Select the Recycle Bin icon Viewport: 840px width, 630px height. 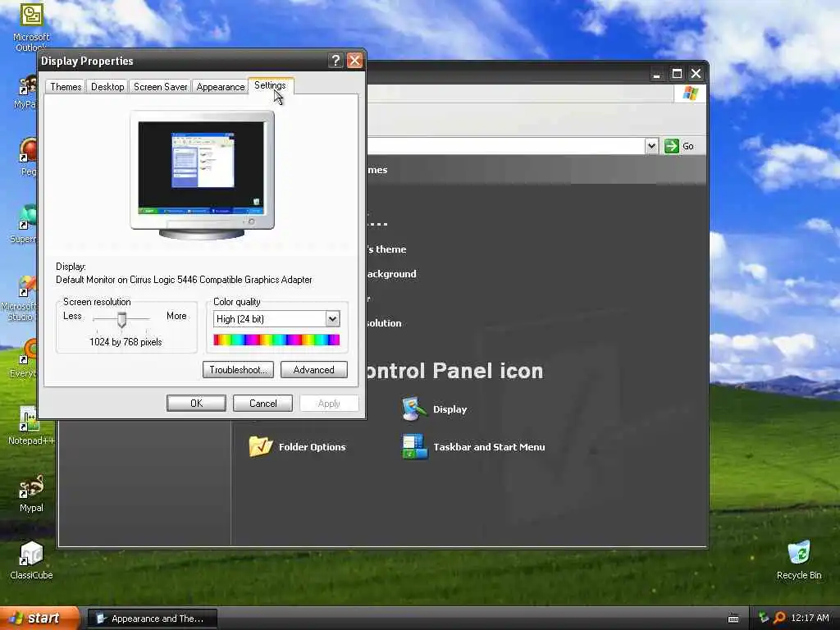tap(799, 559)
